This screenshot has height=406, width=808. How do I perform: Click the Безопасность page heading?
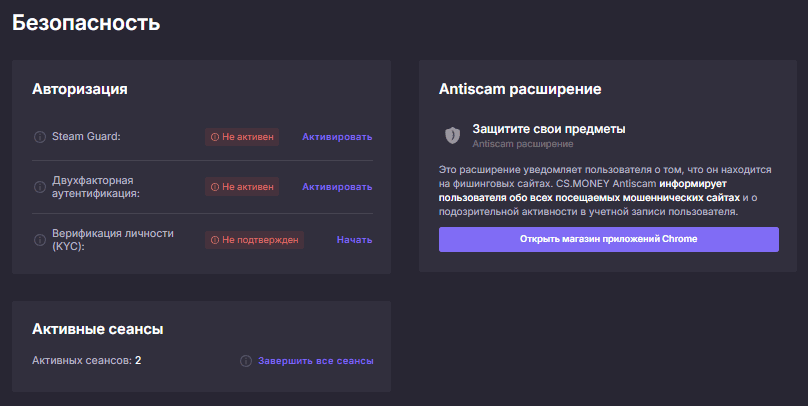click(x=85, y=23)
